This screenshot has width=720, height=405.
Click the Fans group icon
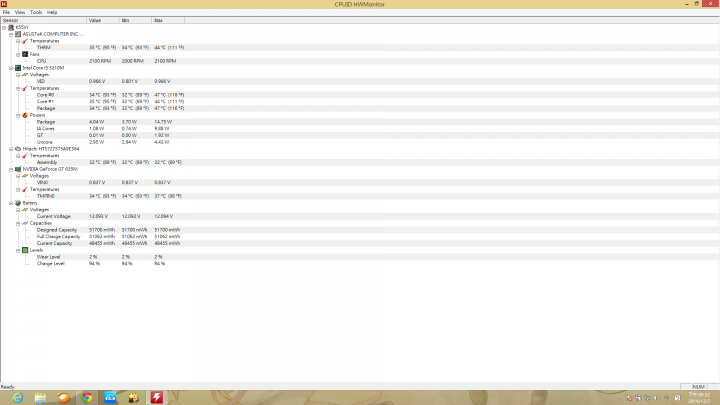[x=25, y=54]
